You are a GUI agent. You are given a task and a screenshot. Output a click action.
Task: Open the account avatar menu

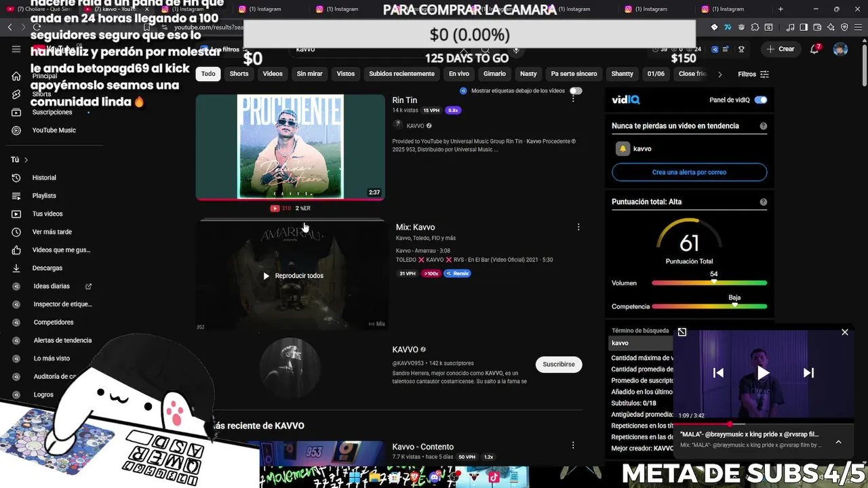tap(840, 49)
